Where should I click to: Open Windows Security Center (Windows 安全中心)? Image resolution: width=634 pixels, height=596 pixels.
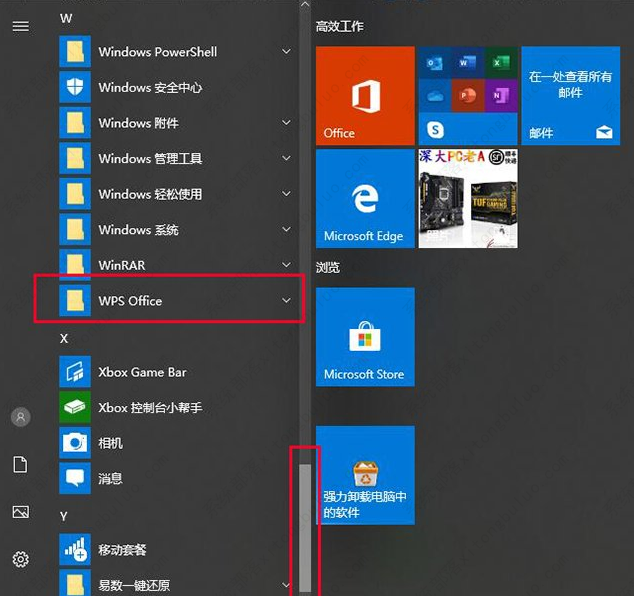coord(150,88)
